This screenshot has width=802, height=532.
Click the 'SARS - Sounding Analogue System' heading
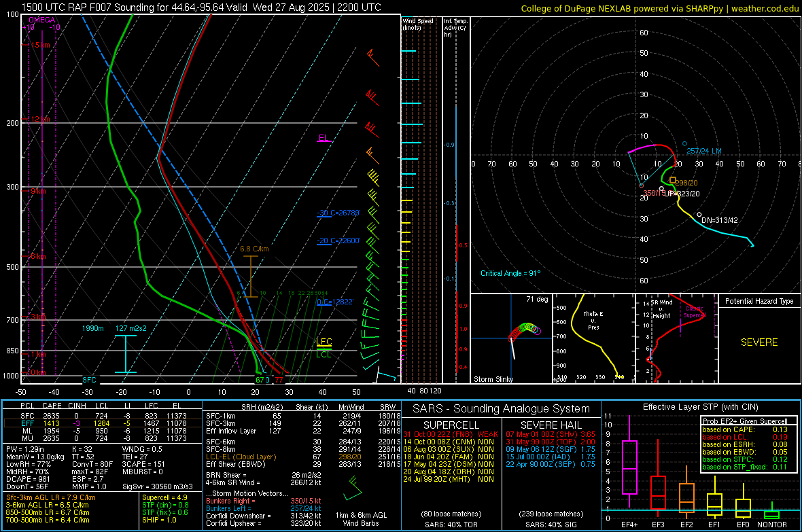click(x=502, y=409)
